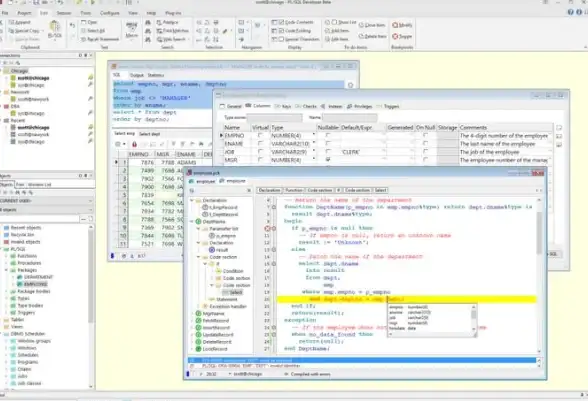Viewport: 588px width, 401px height.
Task: Open the Plug-ins menu
Action: tap(173, 13)
